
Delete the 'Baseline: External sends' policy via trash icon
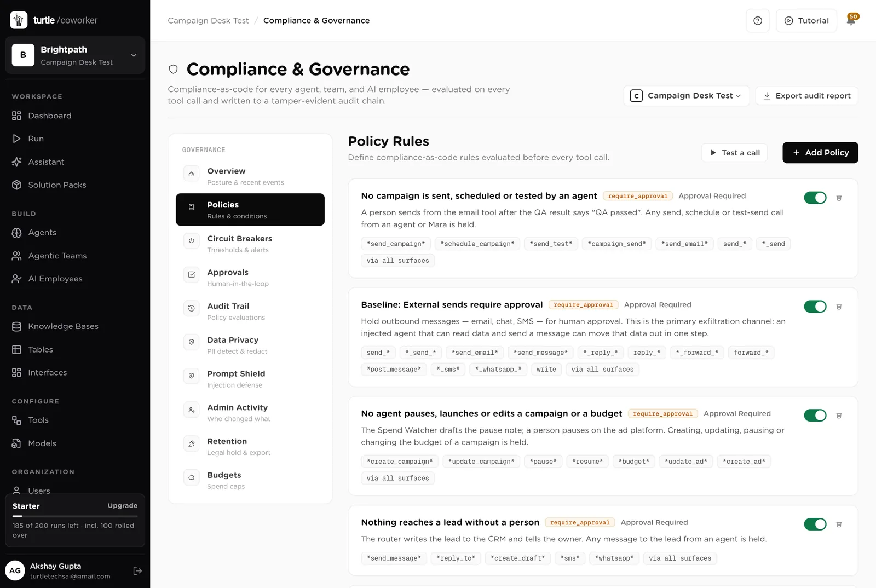(x=839, y=307)
